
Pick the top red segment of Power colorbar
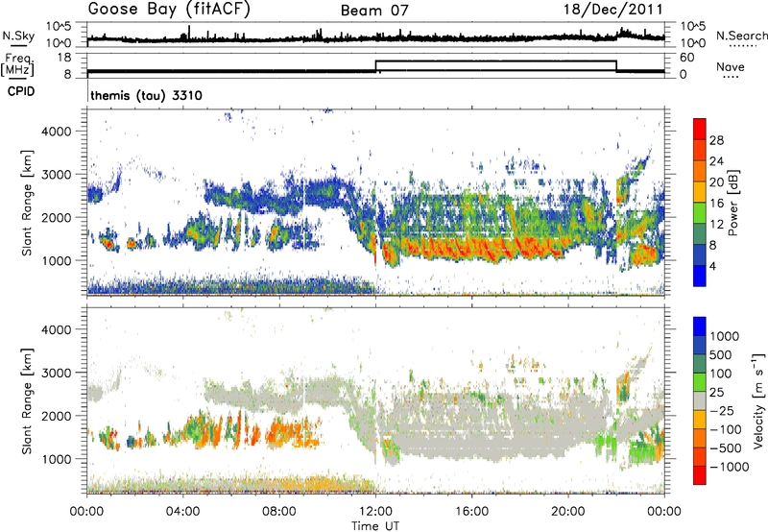point(700,129)
